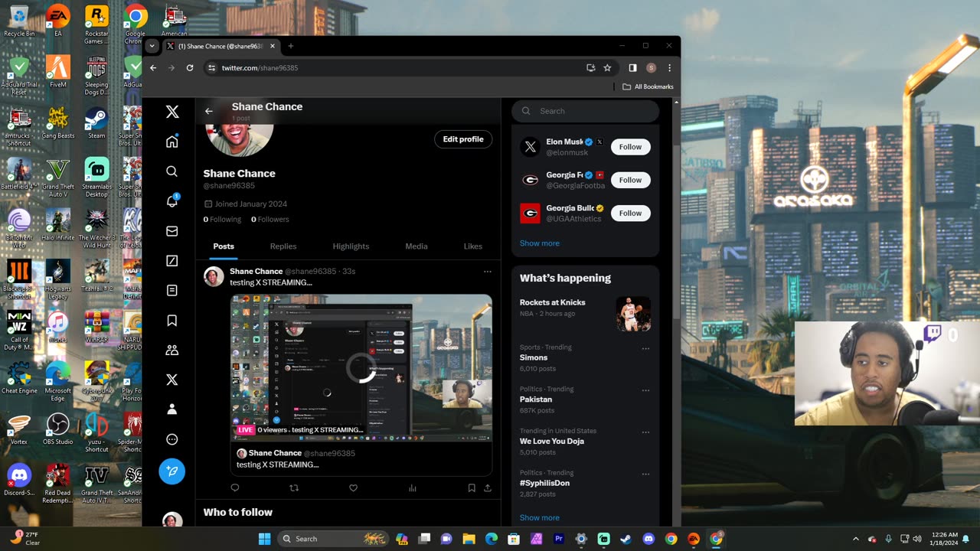Follow the Georgia Football account
This screenshot has width=980, height=551.
pyautogui.click(x=631, y=180)
